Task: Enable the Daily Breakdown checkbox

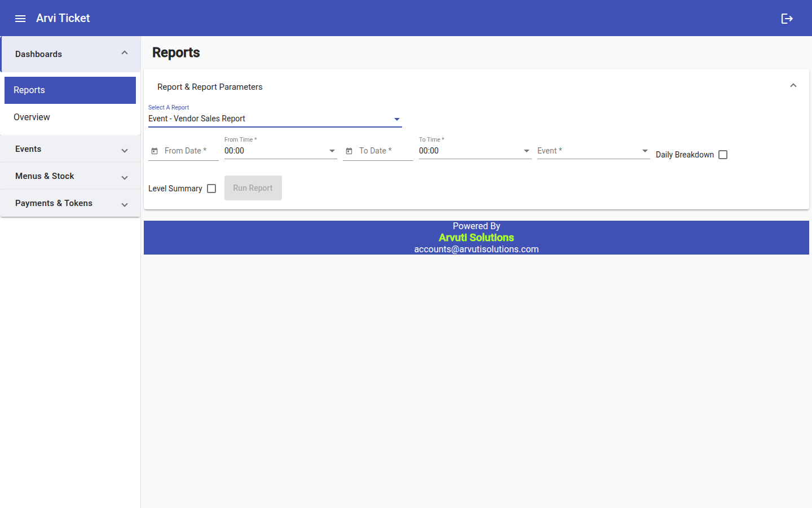Action: point(723,155)
